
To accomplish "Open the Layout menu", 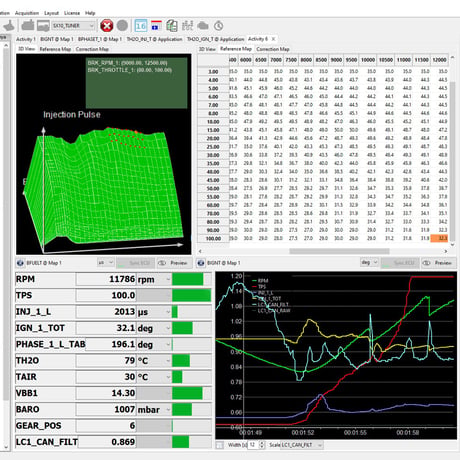I will pyautogui.click(x=51, y=13).
